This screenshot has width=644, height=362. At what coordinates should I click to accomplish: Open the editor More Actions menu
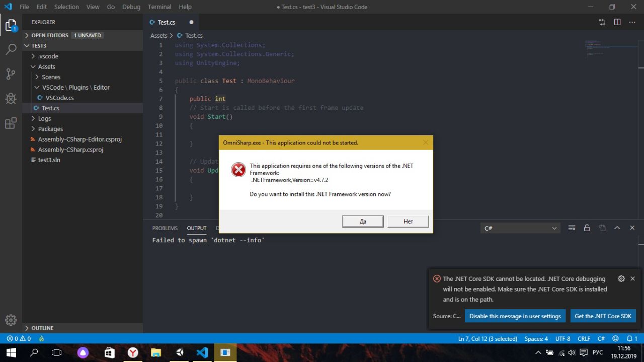point(632,22)
